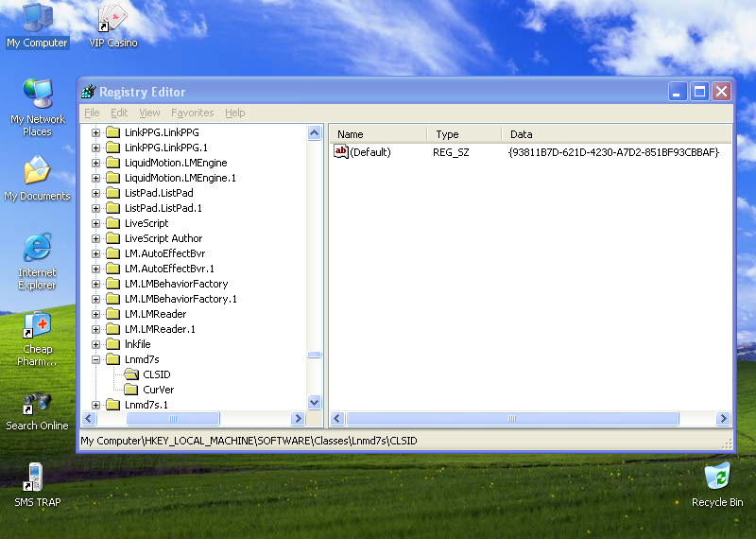Open the Favorites menu
Image resolution: width=756 pixels, height=539 pixels.
(193, 113)
